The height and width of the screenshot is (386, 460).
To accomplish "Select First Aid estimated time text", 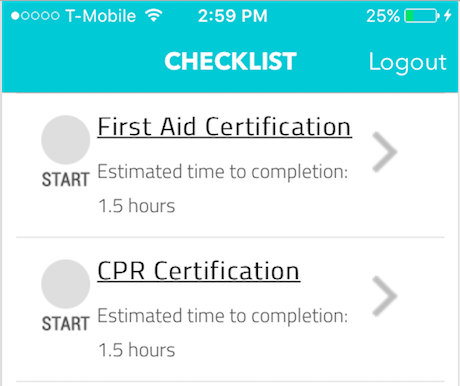I will 223,172.
